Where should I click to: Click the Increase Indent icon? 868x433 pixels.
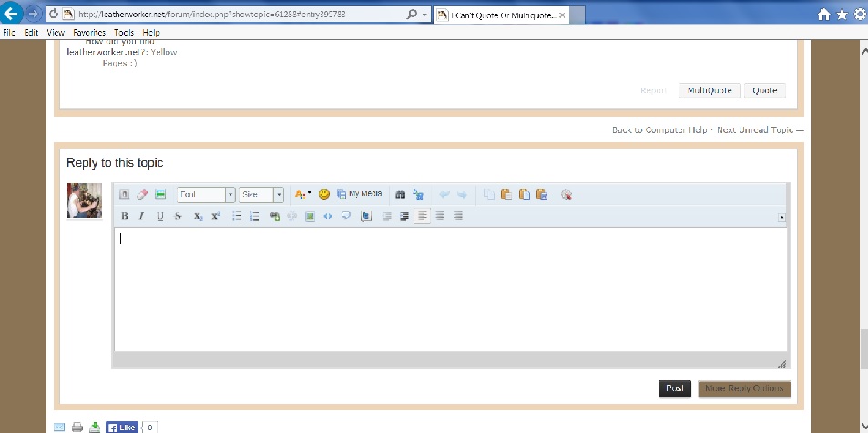(x=404, y=216)
